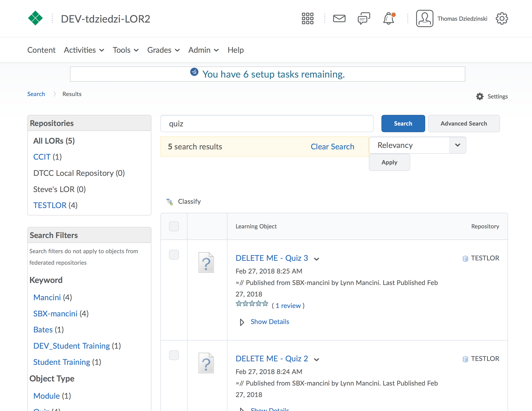This screenshot has width=532, height=411.
Task: Click the blue Search button
Action: (403, 124)
